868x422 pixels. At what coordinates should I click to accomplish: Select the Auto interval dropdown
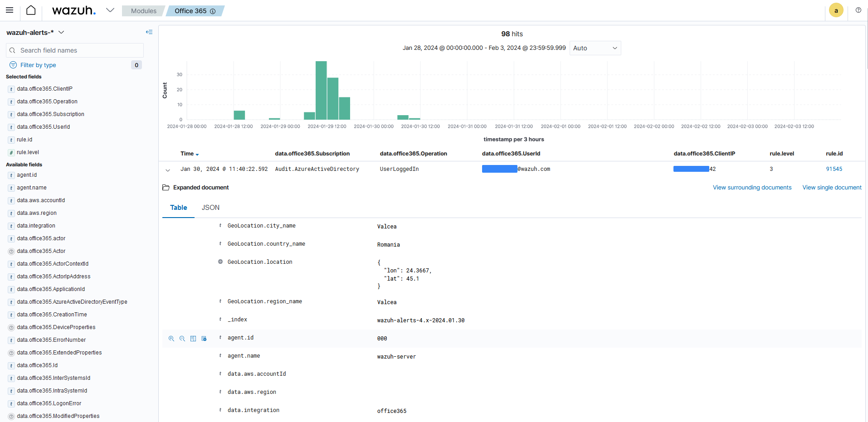[x=595, y=48]
